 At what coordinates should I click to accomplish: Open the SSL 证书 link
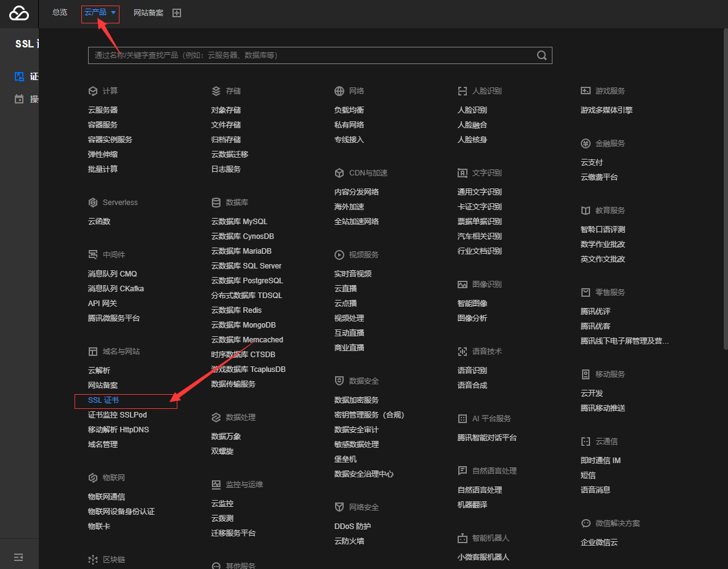coord(103,400)
